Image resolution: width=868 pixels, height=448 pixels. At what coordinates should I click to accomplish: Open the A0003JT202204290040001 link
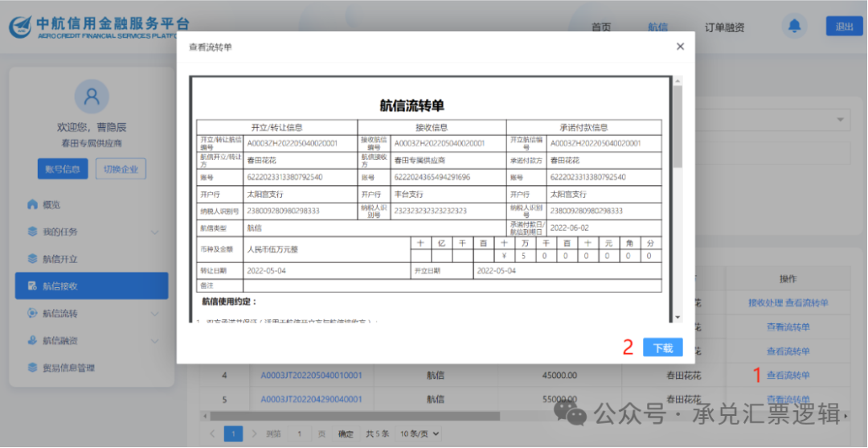[311, 399]
